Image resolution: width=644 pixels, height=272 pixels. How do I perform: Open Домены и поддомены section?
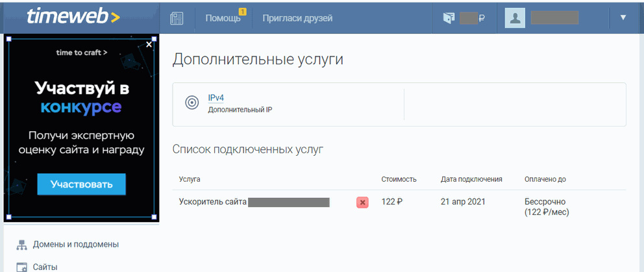point(75,245)
